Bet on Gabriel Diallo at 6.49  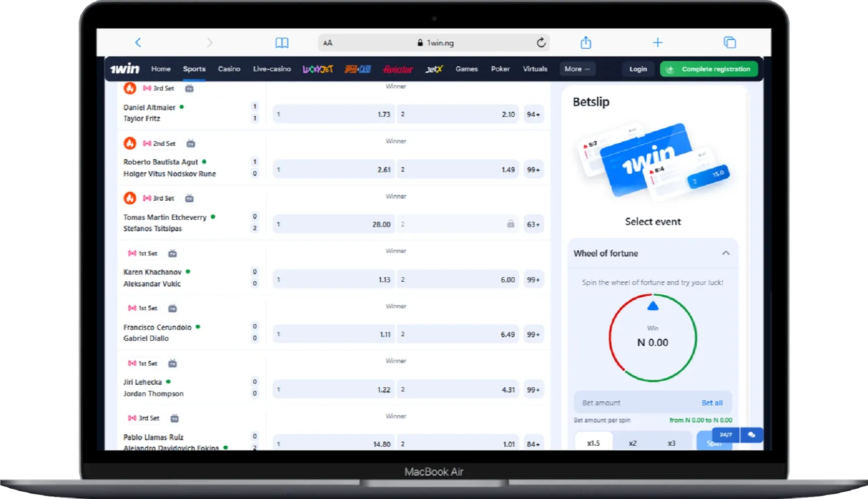pos(458,335)
